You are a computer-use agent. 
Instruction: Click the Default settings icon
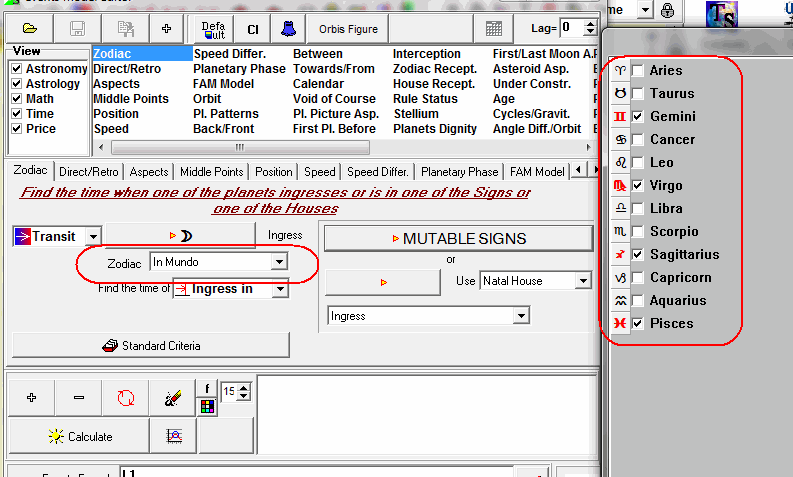point(213,28)
